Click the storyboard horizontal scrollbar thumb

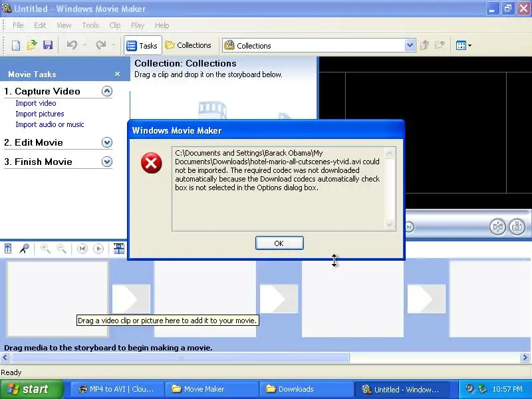[180, 357]
